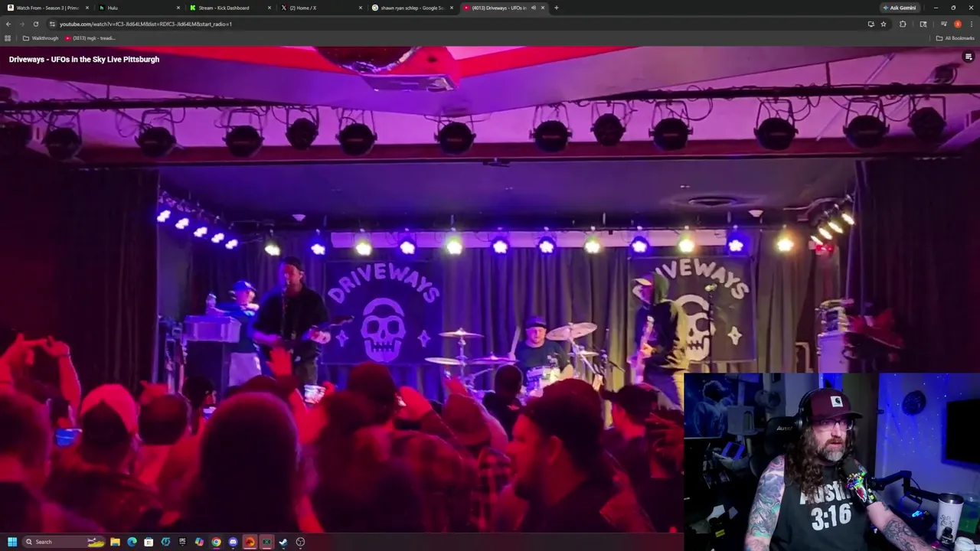Close the Kick Dashboard tab

point(269,8)
